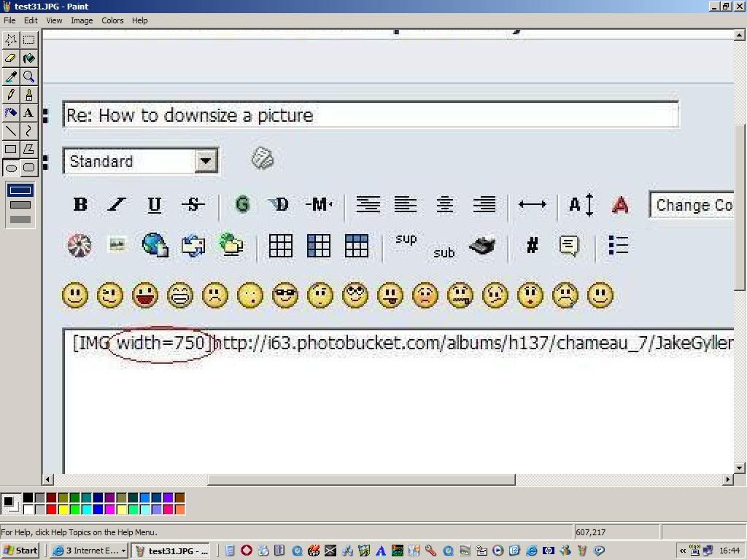Expand hidden system tray icons
This screenshot has height=560, width=747.
[683, 551]
